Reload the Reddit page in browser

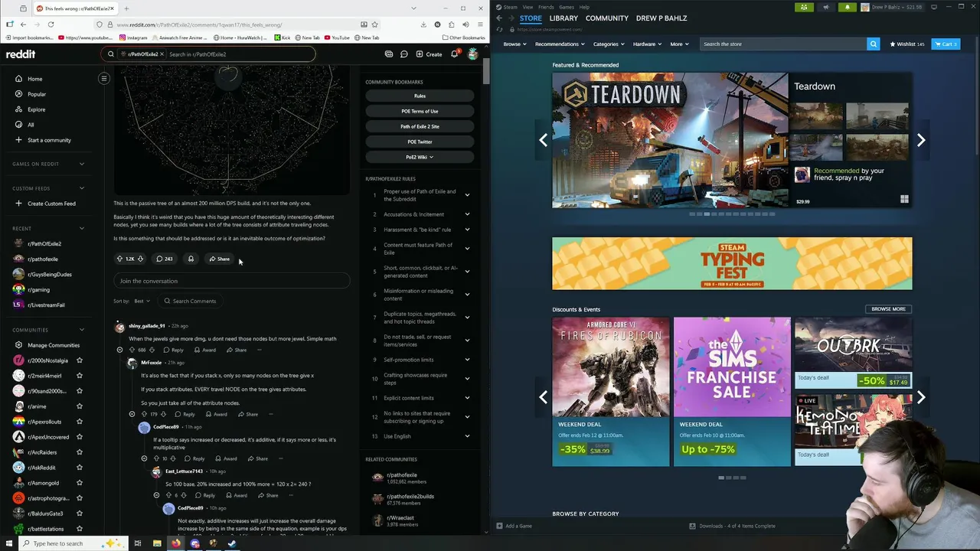coord(51,24)
